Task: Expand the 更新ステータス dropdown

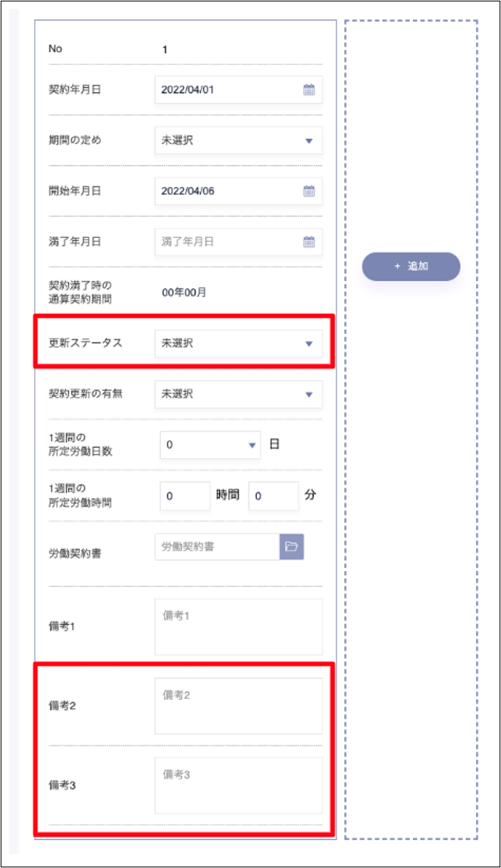Action: coord(238,344)
